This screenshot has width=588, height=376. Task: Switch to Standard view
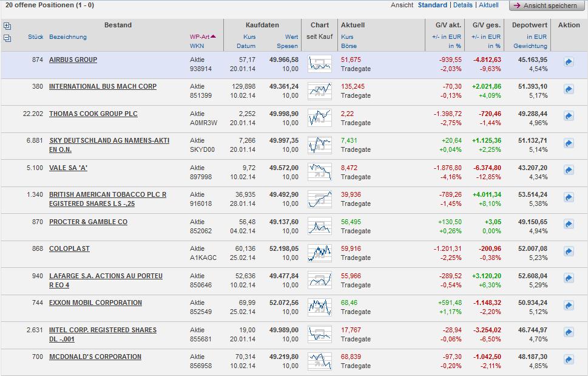(x=433, y=5)
